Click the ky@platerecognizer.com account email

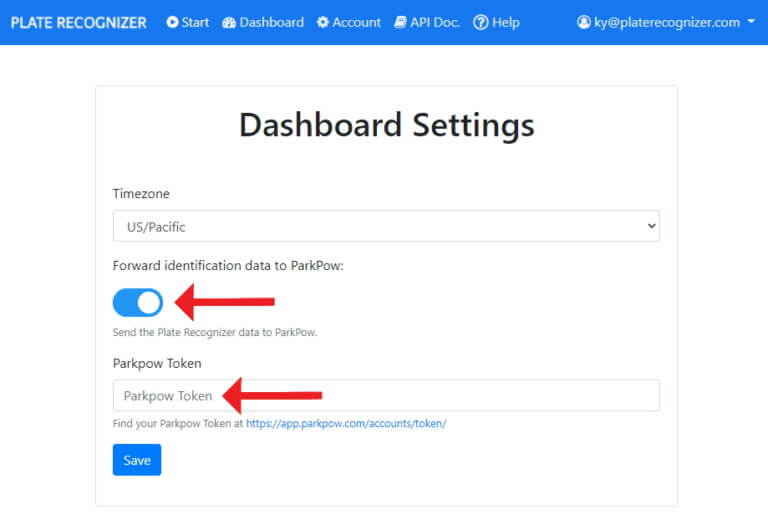pos(667,23)
